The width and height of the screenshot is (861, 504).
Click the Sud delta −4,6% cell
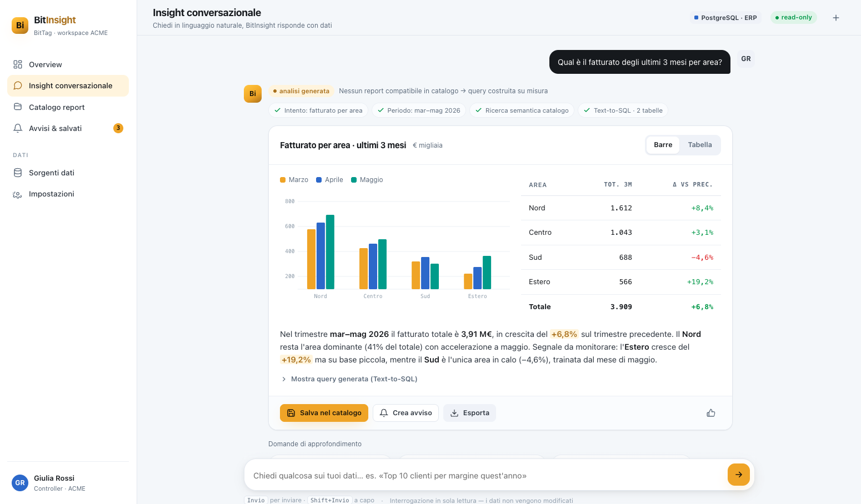point(702,258)
